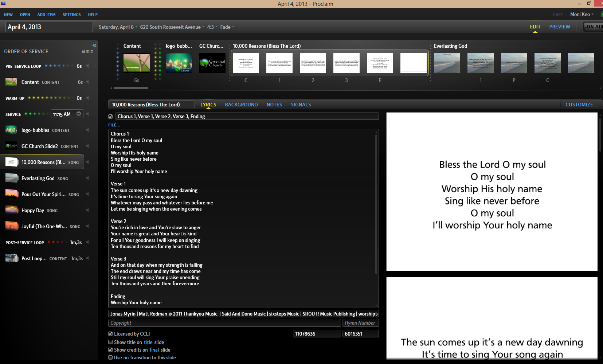Enable Show title on title slide
Screen dimensions: 603x364
click(110, 342)
